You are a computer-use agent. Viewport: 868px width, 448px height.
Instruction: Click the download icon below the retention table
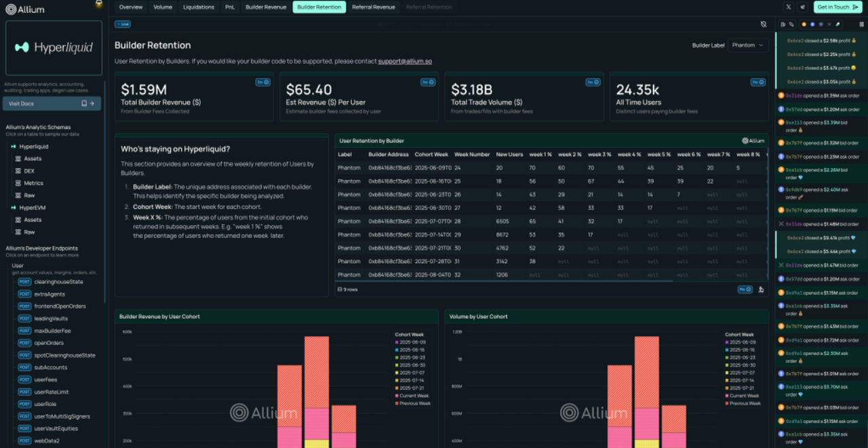coord(761,289)
